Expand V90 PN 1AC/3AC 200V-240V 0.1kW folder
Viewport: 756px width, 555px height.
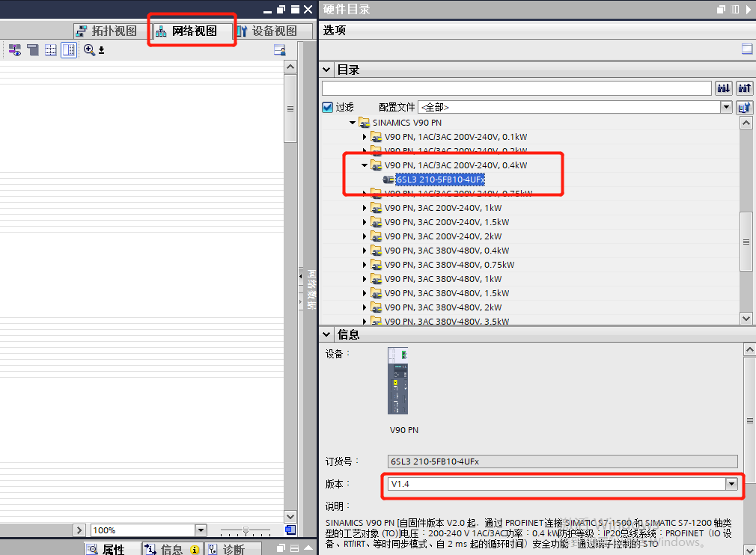[x=365, y=138]
